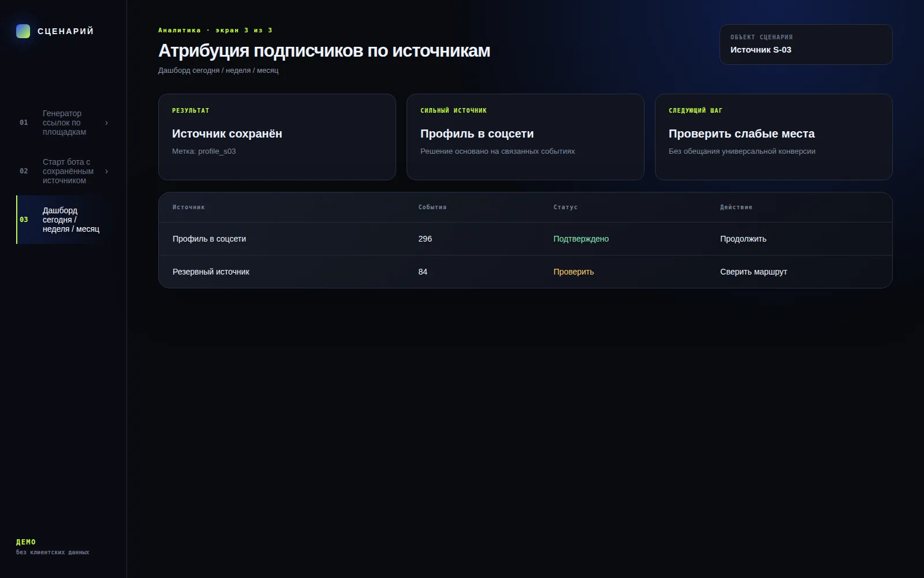Click the Статус column header
Image resolution: width=924 pixels, height=578 pixels.
click(x=565, y=207)
